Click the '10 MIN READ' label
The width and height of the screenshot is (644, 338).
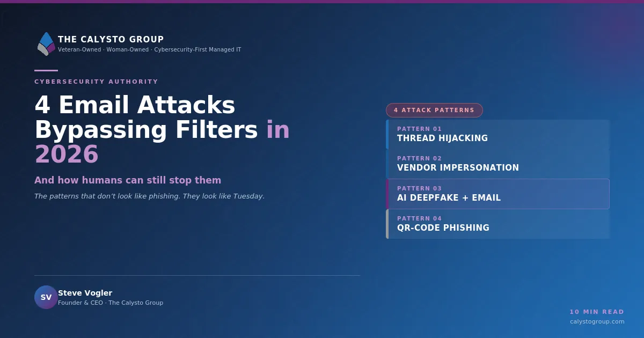click(x=597, y=312)
